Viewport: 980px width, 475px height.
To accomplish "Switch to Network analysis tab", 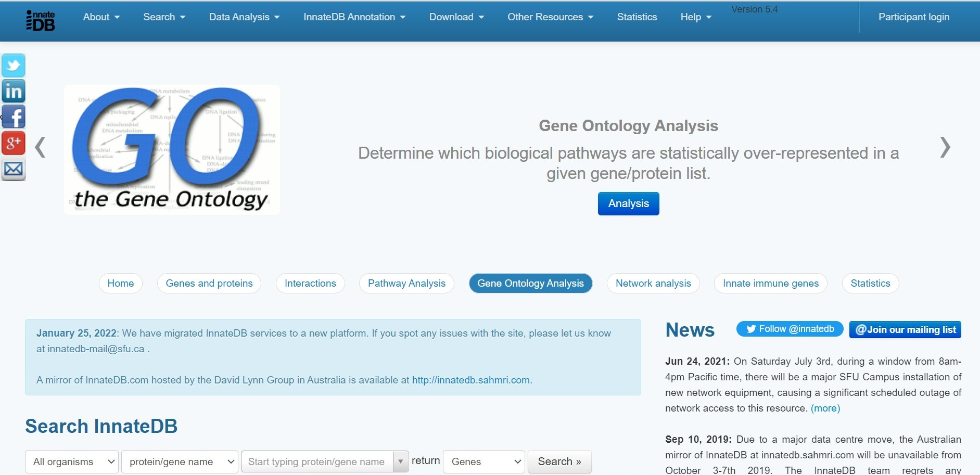I will [x=653, y=283].
